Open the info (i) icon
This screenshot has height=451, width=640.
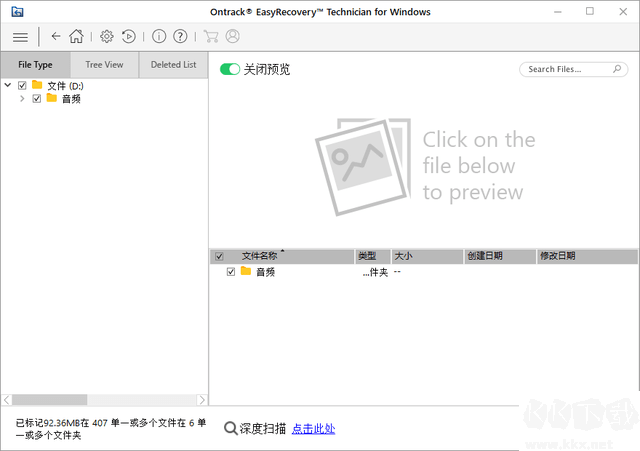coord(159,36)
